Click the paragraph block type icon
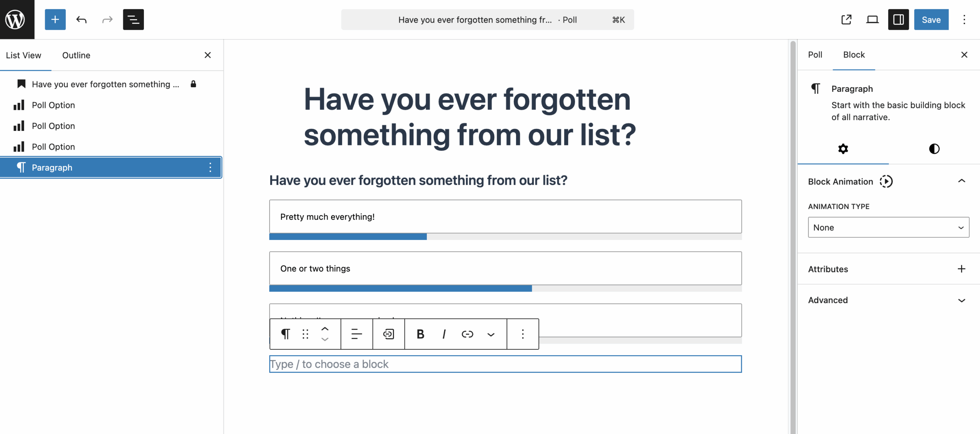 pyautogui.click(x=285, y=334)
